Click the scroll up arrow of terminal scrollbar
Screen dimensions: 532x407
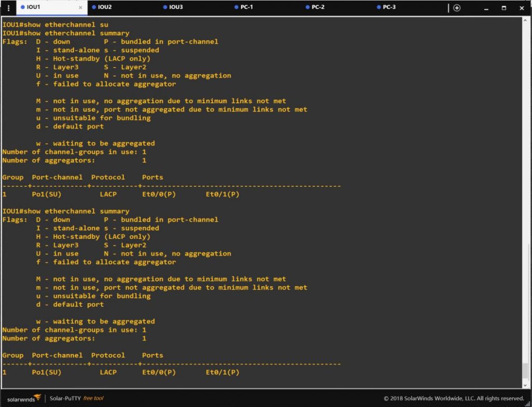pos(526,20)
